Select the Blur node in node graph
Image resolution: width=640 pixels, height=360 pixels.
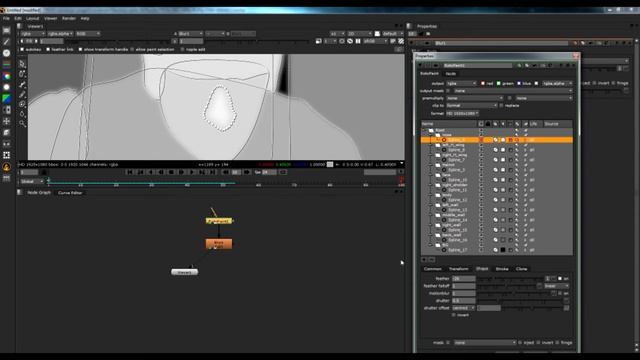point(219,244)
